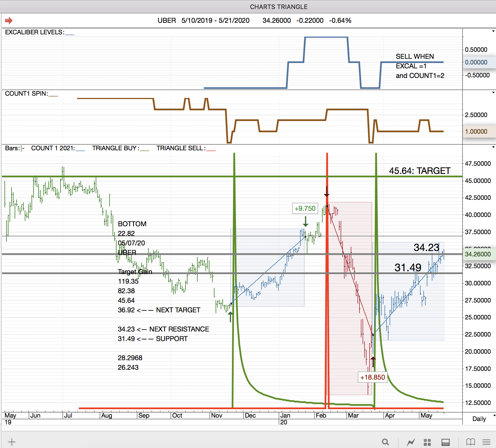Screen dimensions: 496x448
Task: Click the COUNT1 SPIN legend label
Action: [26, 94]
